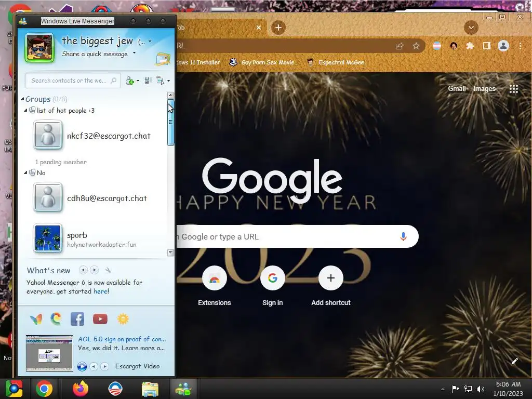Open Chrome's three-dot menu

[x=520, y=46]
